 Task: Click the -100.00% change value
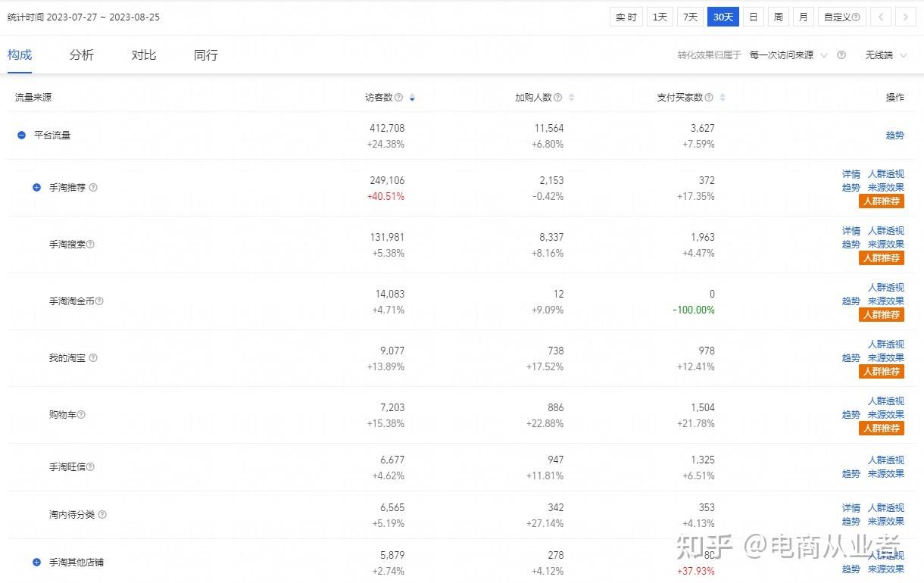693,310
